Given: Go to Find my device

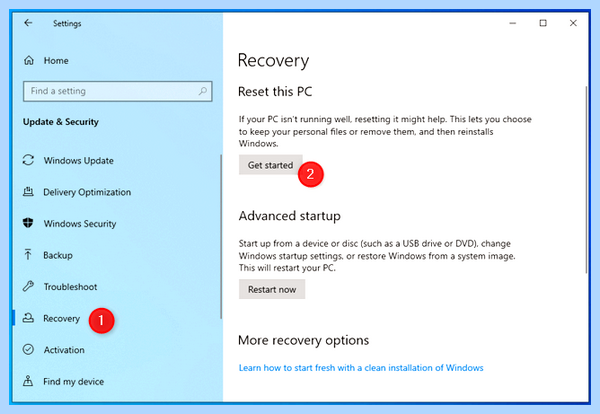Looking at the screenshot, I should click(x=73, y=381).
